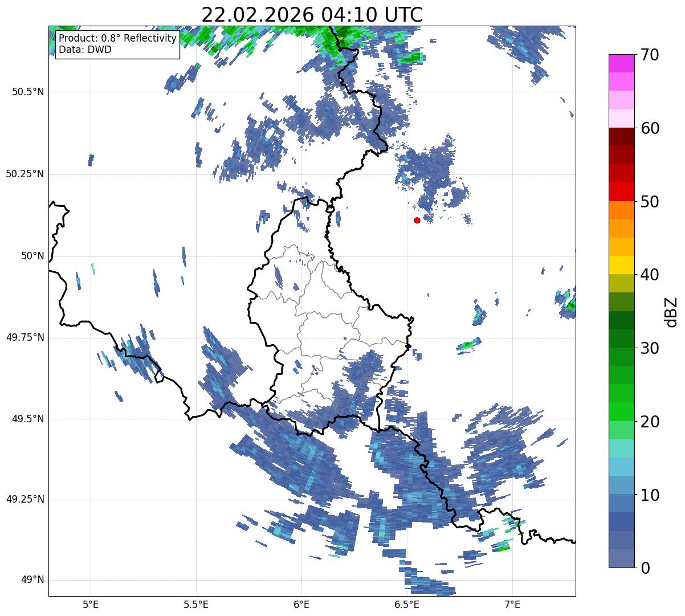Image resolution: width=685 pixels, height=616 pixels.
Task: Click the '49.5°N' latitude label
Action: (27, 419)
